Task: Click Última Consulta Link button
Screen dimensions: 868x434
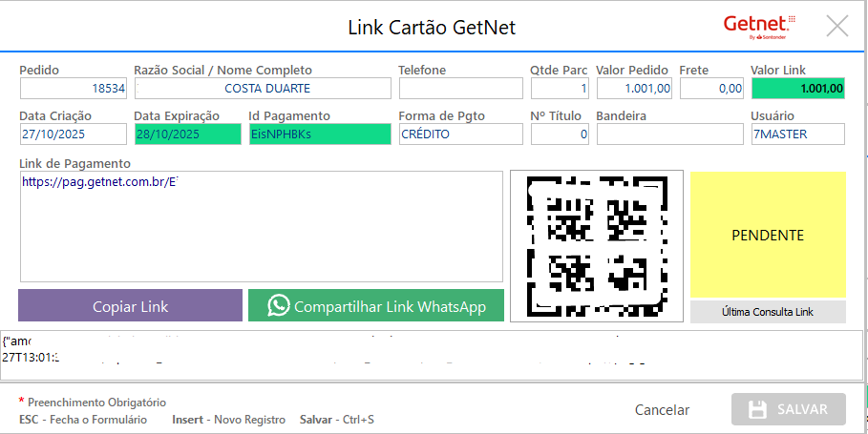Action: 768,312
